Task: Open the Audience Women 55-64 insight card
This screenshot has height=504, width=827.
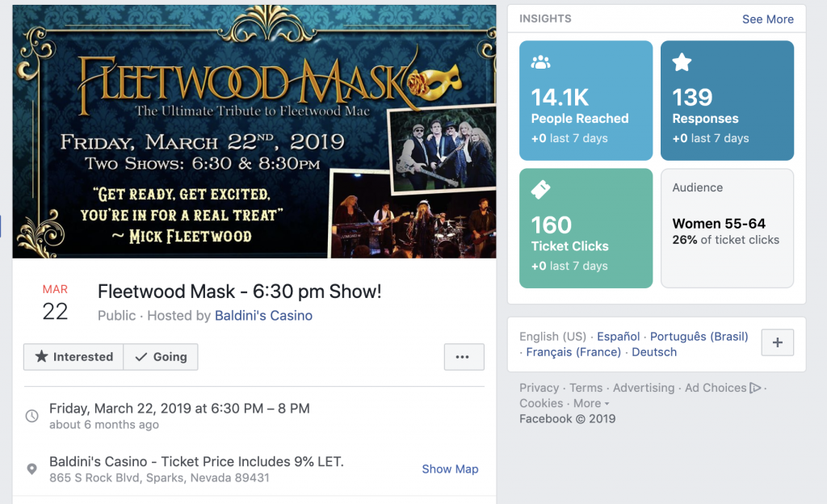Action: [727, 229]
